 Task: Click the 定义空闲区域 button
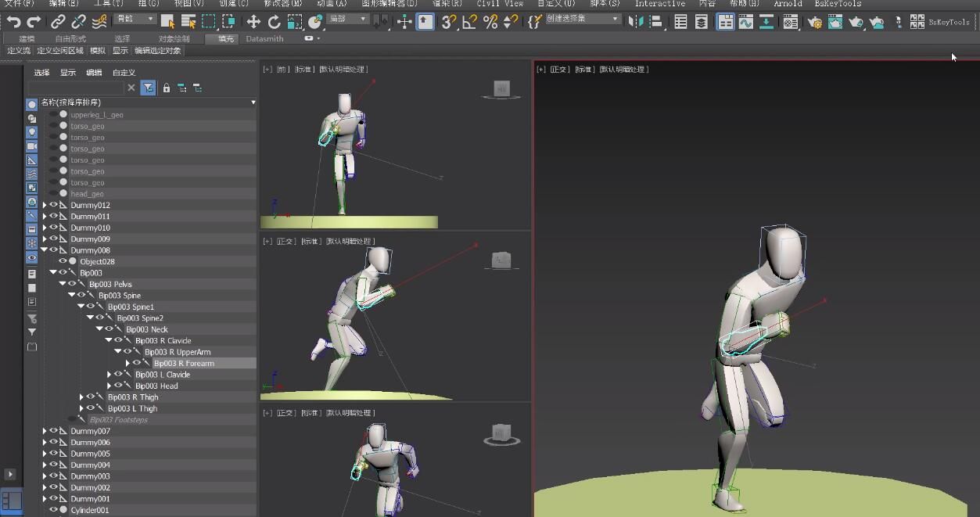60,51
